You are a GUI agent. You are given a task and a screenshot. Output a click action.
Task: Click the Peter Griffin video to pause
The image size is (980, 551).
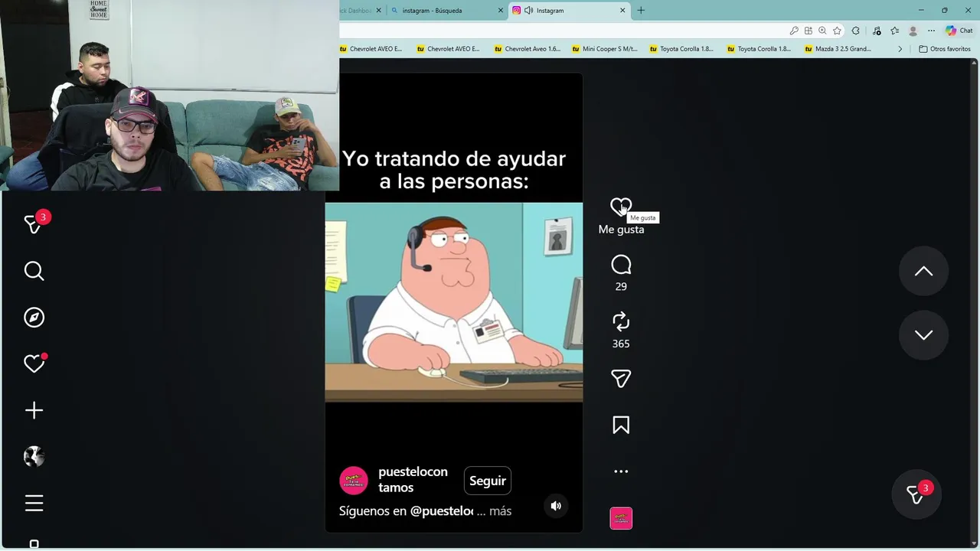point(454,302)
